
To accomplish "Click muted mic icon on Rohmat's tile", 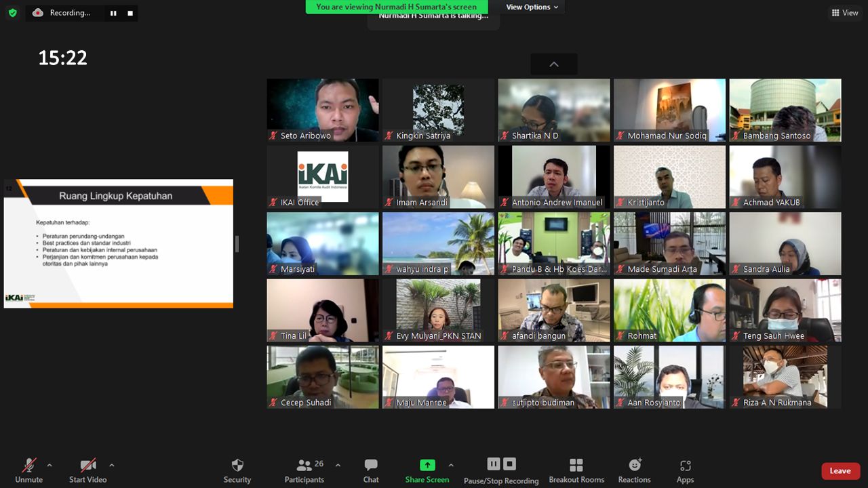I will [x=620, y=335].
